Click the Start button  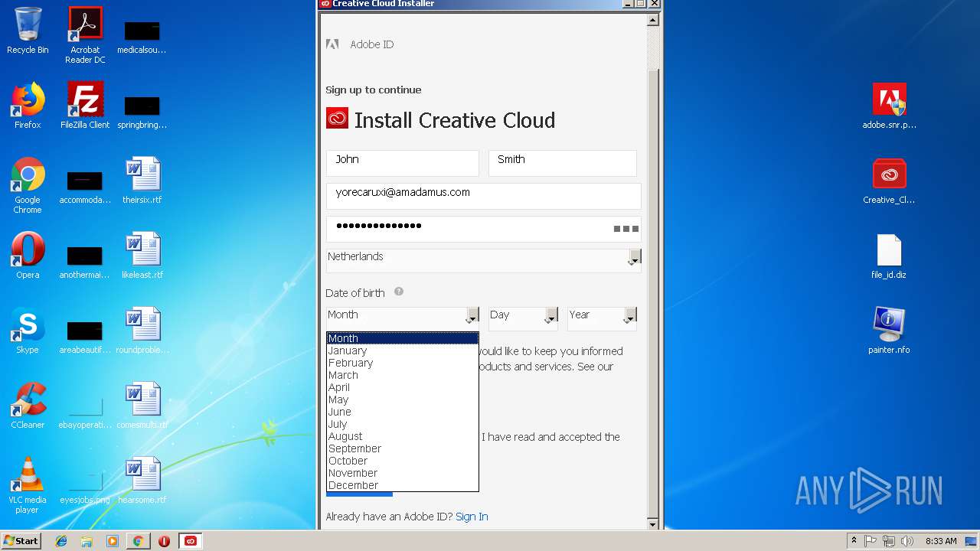(21, 541)
